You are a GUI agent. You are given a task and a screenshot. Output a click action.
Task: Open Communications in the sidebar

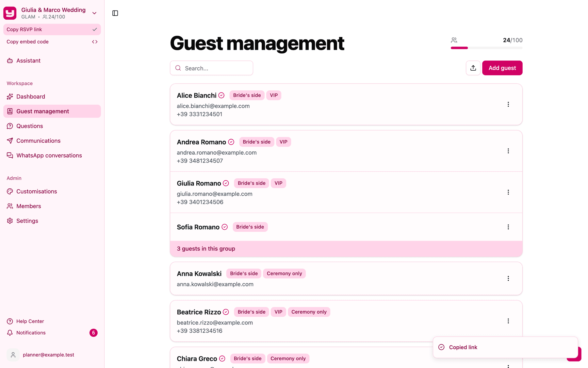click(x=52, y=141)
